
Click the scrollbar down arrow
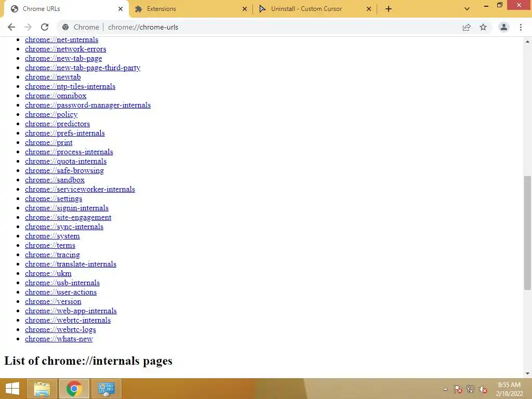pos(527,374)
